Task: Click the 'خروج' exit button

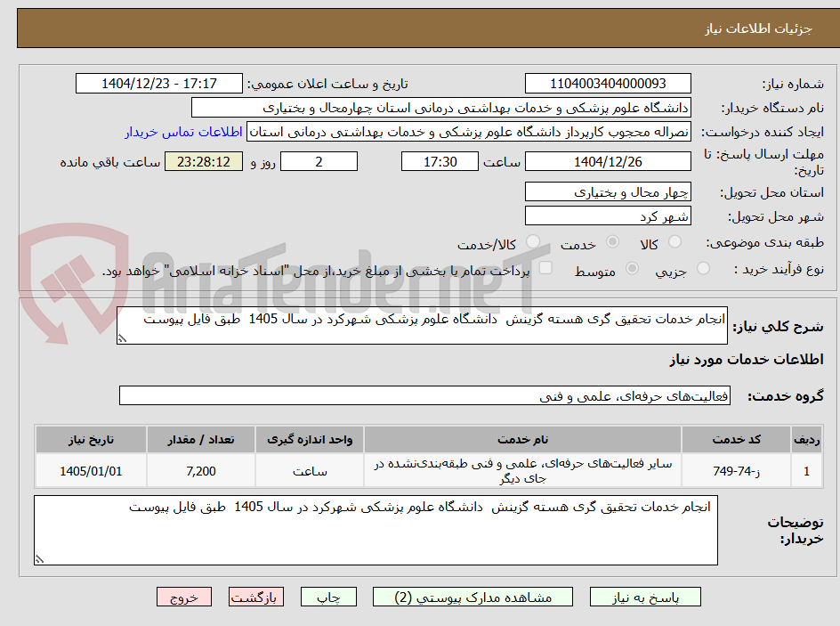Action: pyautogui.click(x=184, y=597)
